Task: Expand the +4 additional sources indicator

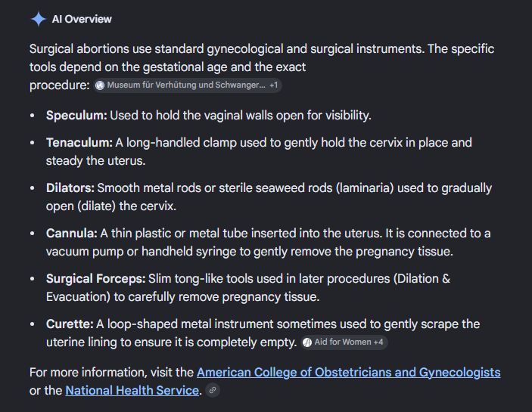Action: pyautogui.click(x=378, y=342)
